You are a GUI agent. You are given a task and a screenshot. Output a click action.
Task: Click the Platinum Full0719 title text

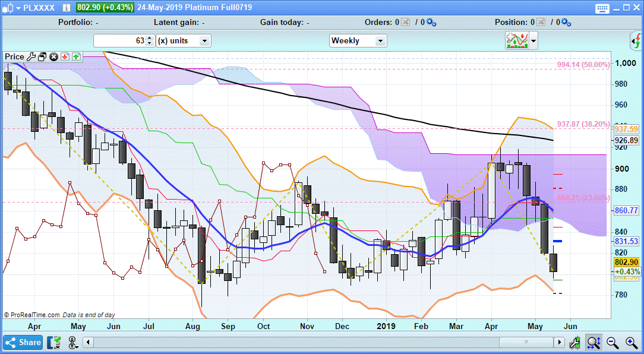coord(217,7)
